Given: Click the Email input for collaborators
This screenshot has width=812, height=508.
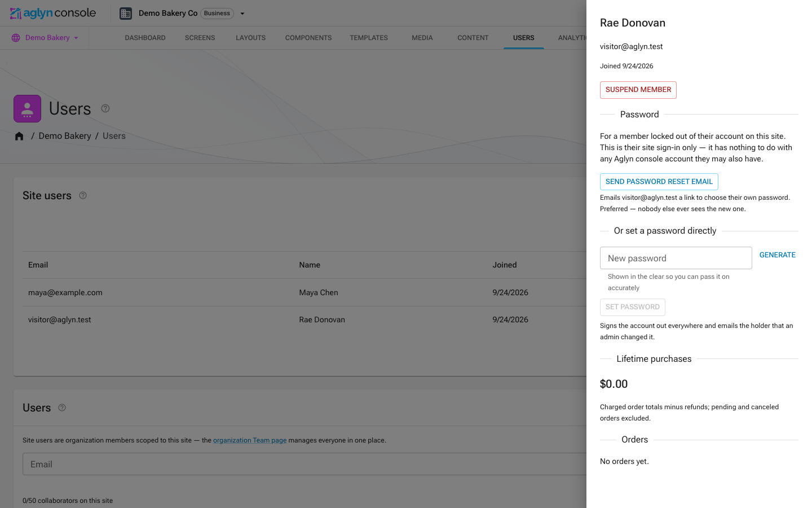Looking at the screenshot, I should coord(304,464).
